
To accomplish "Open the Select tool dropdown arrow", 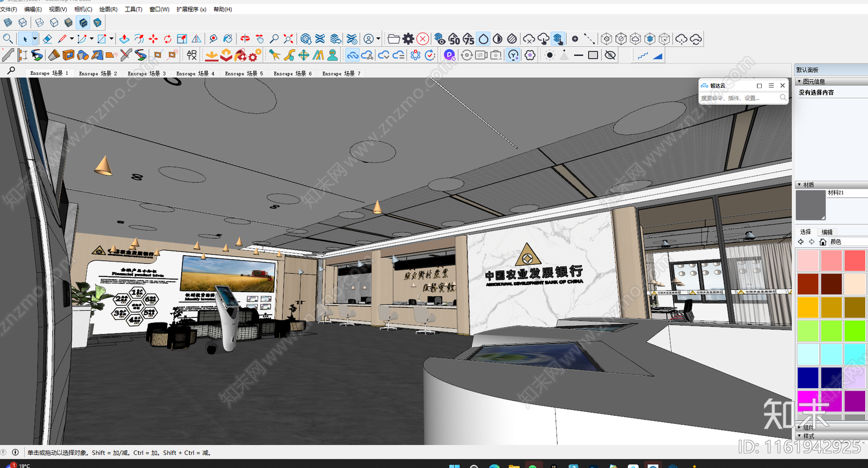I will [35, 39].
